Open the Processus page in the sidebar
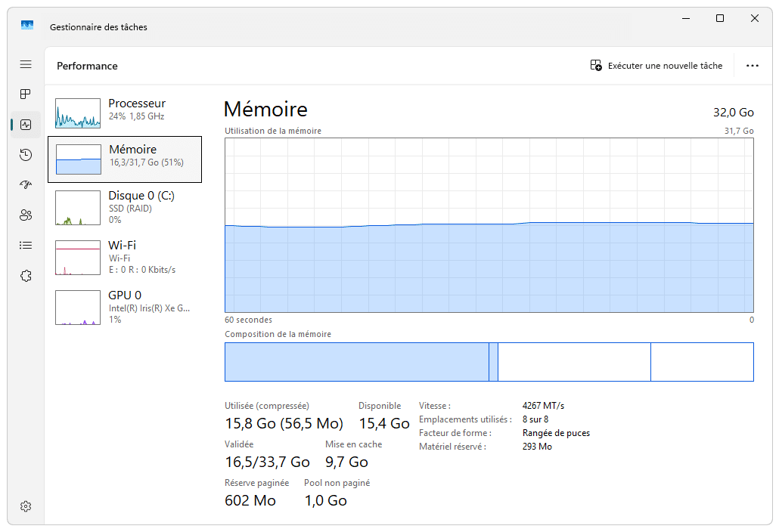779x532 pixels. click(26, 94)
